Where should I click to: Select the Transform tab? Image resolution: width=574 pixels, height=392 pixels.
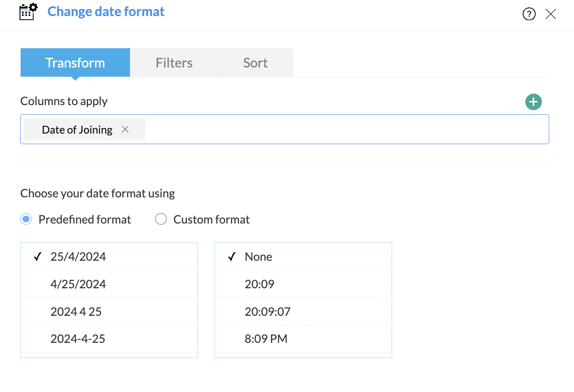pos(75,63)
